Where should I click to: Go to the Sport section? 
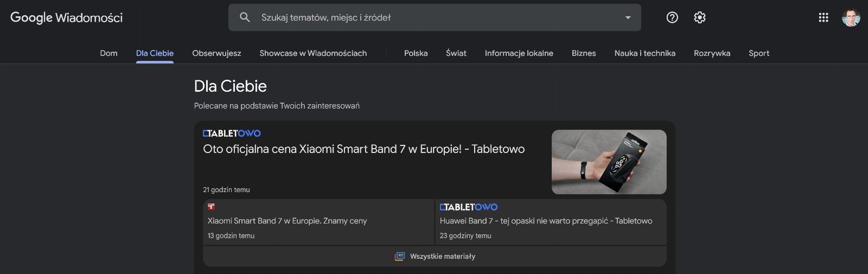759,53
